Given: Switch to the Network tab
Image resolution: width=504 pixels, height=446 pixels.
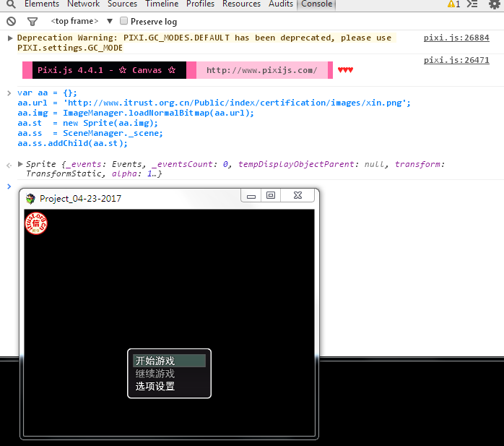Looking at the screenshot, I should (83, 4).
